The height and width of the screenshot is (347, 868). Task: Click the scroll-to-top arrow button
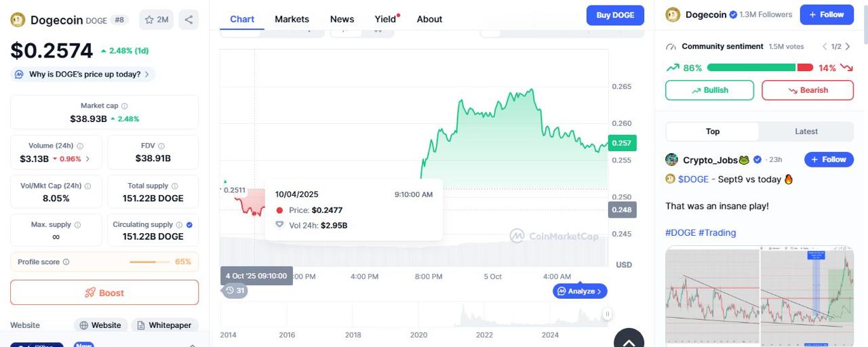(629, 340)
